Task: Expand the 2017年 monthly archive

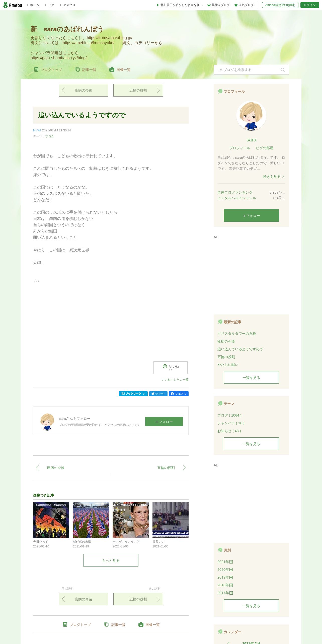Action: point(231,593)
